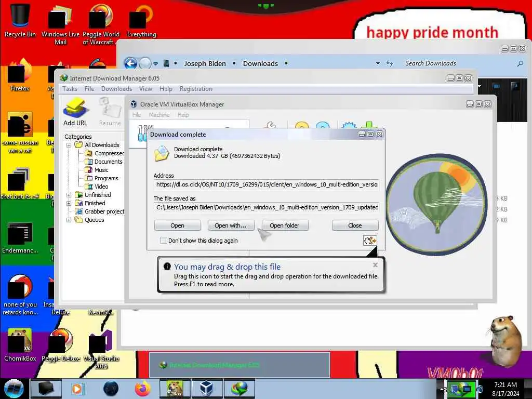Select the Windows Live Mail desktop icon
The width and height of the screenshot is (532, 399).
click(x=60, y=24)
